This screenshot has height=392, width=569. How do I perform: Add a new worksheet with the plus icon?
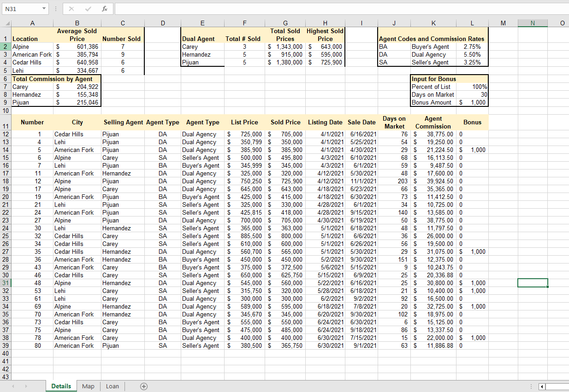pos(143,386)
